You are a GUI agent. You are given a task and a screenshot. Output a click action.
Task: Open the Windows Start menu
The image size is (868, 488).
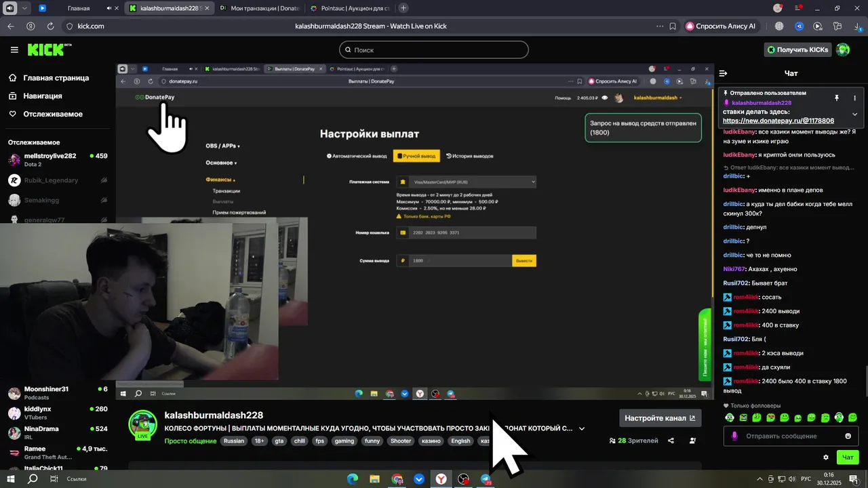pos(12,479)
